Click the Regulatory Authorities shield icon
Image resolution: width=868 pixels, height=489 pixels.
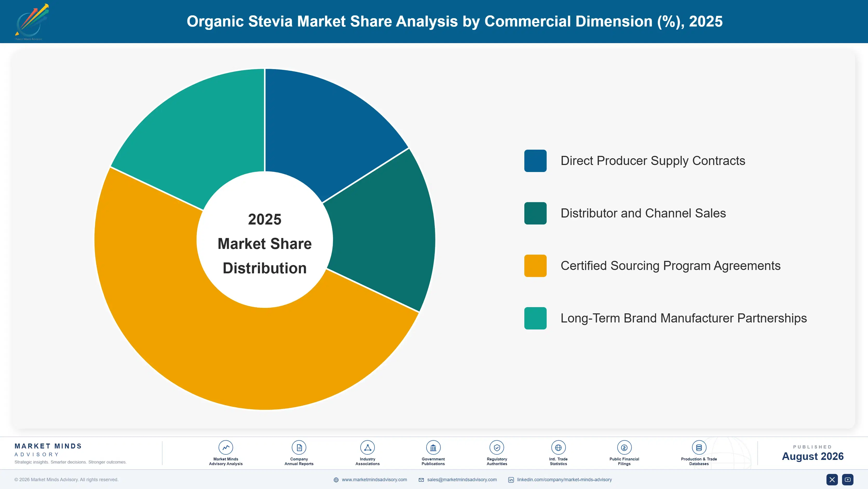click(x=497, y=447)
